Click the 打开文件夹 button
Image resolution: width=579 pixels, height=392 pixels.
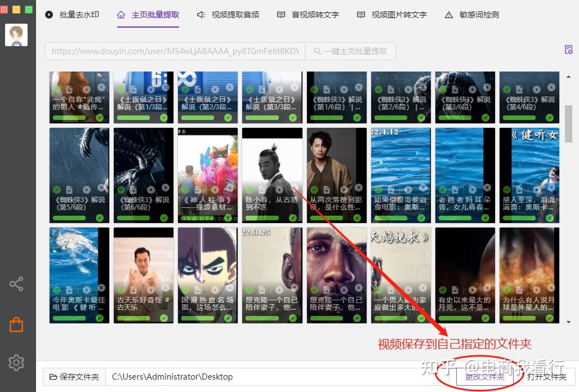(x=546, y=377)
